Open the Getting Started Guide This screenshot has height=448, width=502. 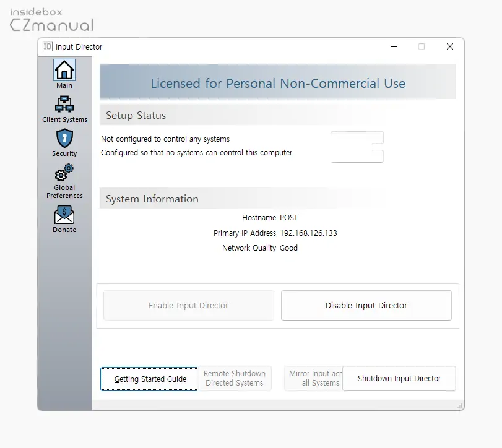point(150,379)
